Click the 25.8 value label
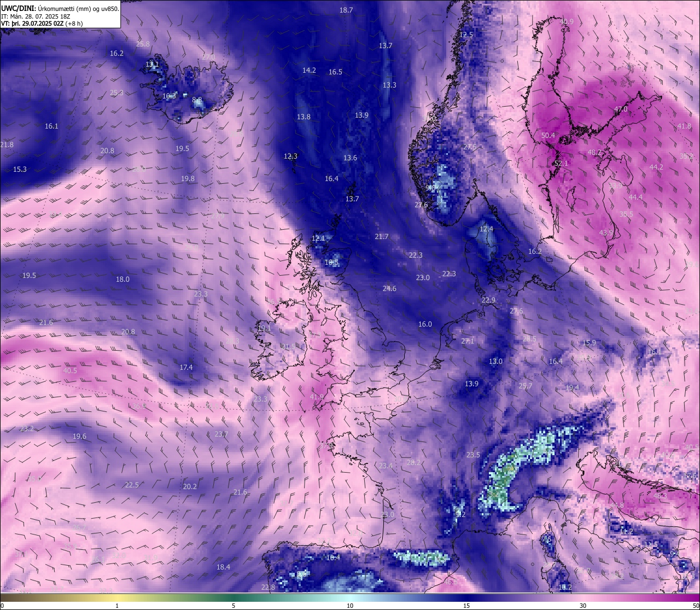700x610 pixels. click(x=143, y=44)
